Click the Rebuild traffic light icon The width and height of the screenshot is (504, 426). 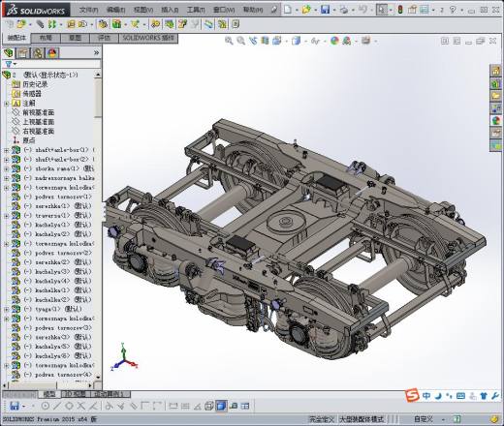point(400,10)
